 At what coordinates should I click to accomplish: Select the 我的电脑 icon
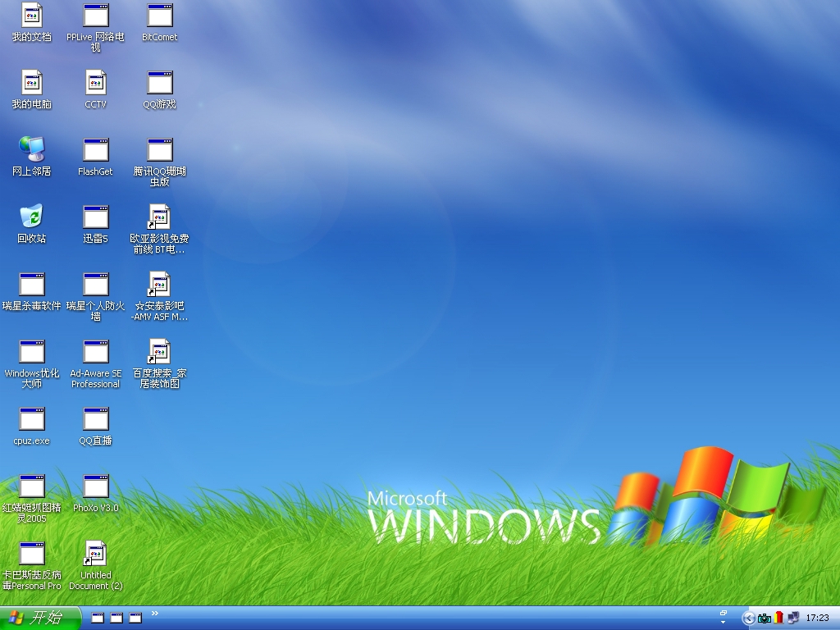31,83
